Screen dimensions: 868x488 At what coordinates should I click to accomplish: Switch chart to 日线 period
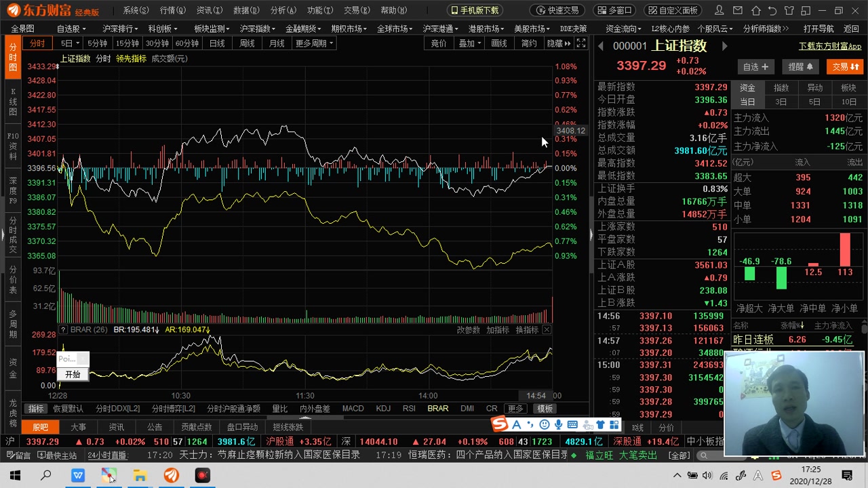point(217,43)
